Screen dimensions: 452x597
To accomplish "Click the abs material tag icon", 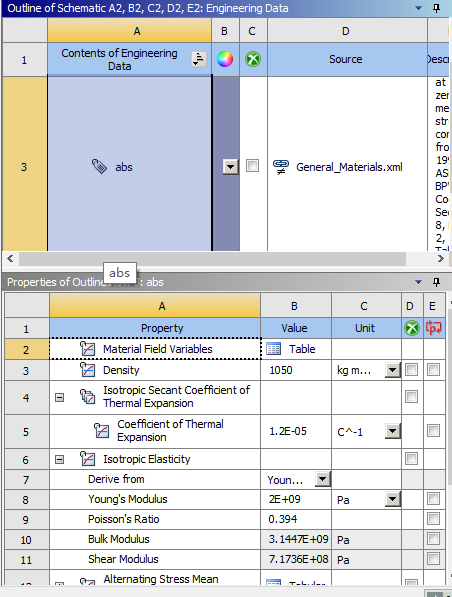I will (99, 166).
